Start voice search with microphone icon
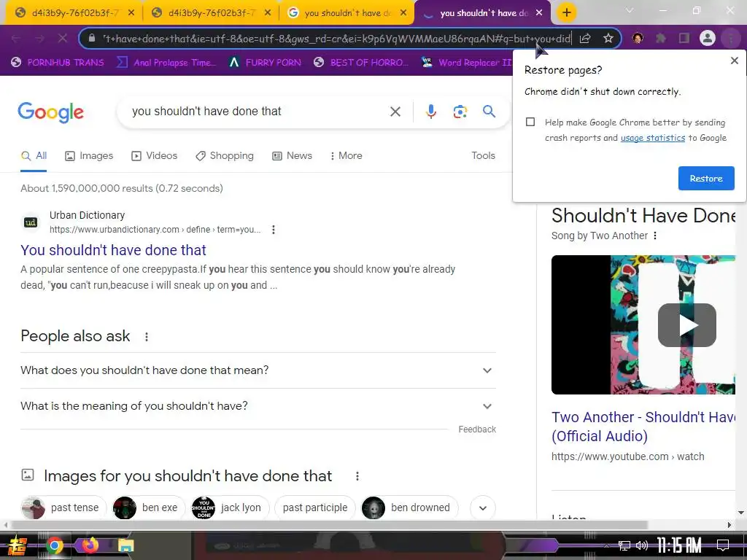The width and height of the screenshot is (747, 560). point(430,112)
